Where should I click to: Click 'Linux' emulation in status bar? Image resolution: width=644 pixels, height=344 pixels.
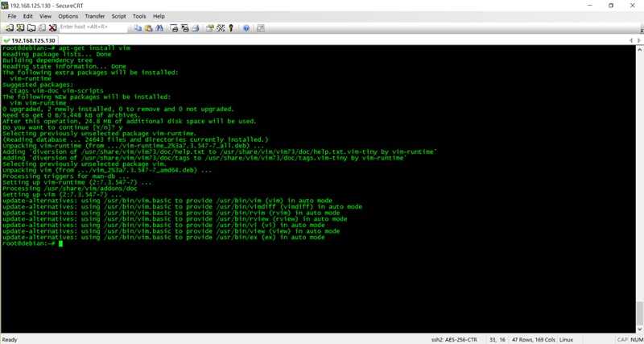pyautogui.click(x=566, y=340)
